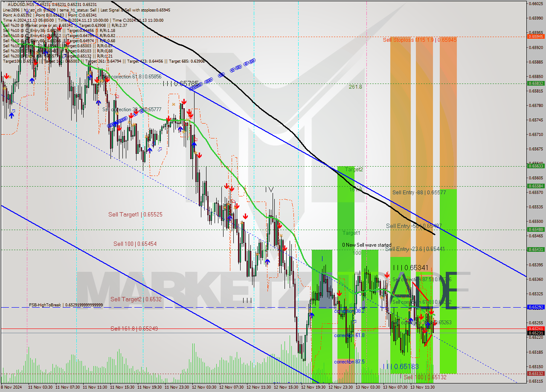Click the 0.65990 price axis value

[x=536, y=18]
